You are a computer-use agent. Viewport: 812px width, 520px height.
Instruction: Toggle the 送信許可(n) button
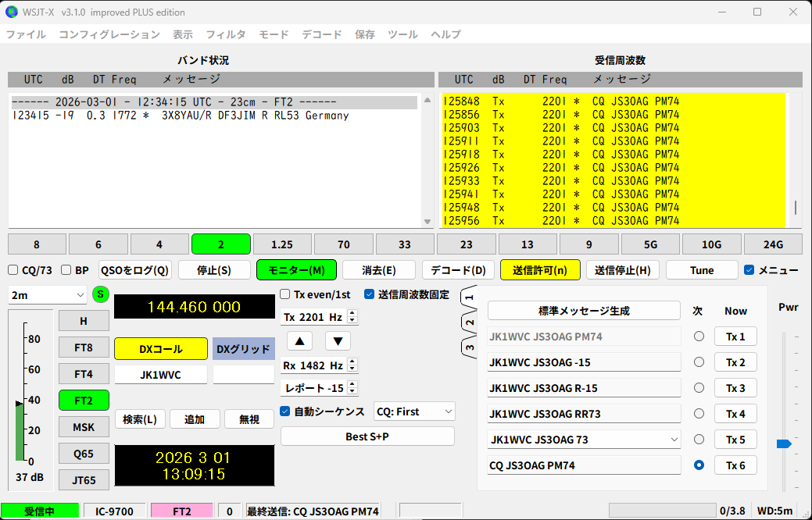540,270
